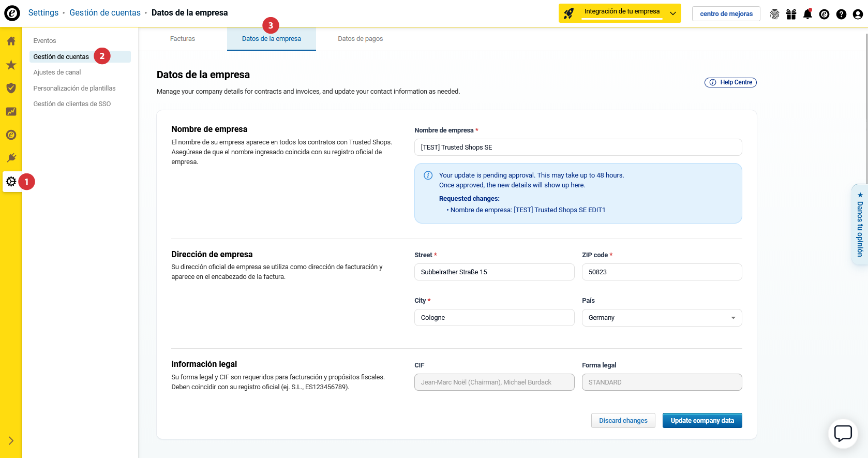Click the gift icon in header
868x458 pixels.
click(791, 14)
